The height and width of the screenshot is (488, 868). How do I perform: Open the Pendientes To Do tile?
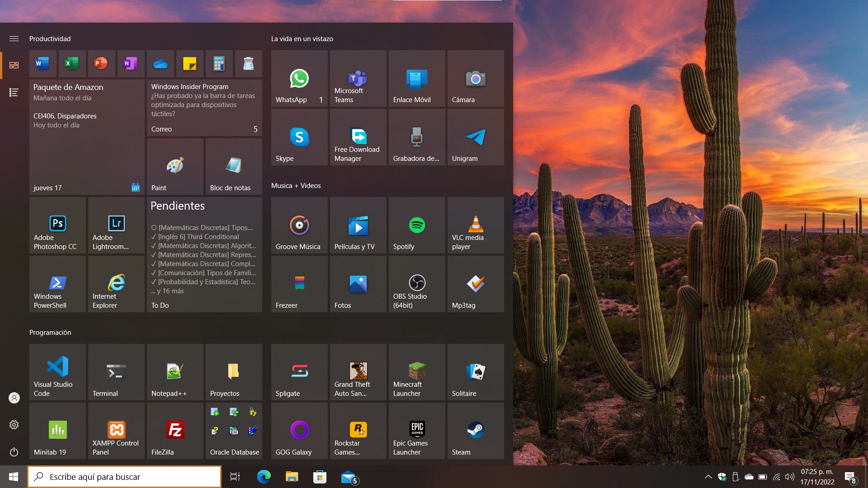204,255
